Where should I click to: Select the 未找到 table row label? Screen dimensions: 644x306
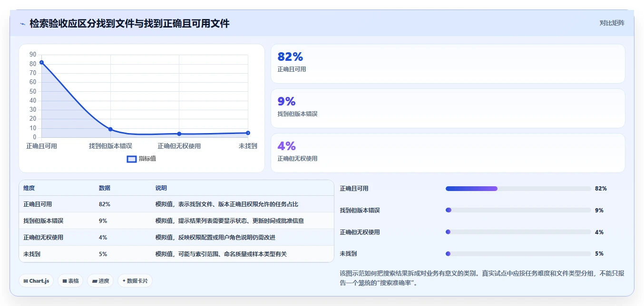click(32, 254)
